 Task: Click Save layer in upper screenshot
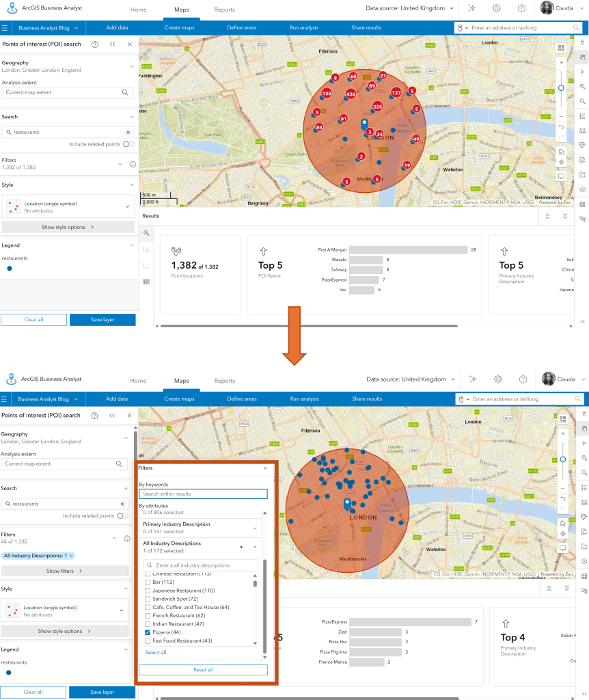point(102,320)
